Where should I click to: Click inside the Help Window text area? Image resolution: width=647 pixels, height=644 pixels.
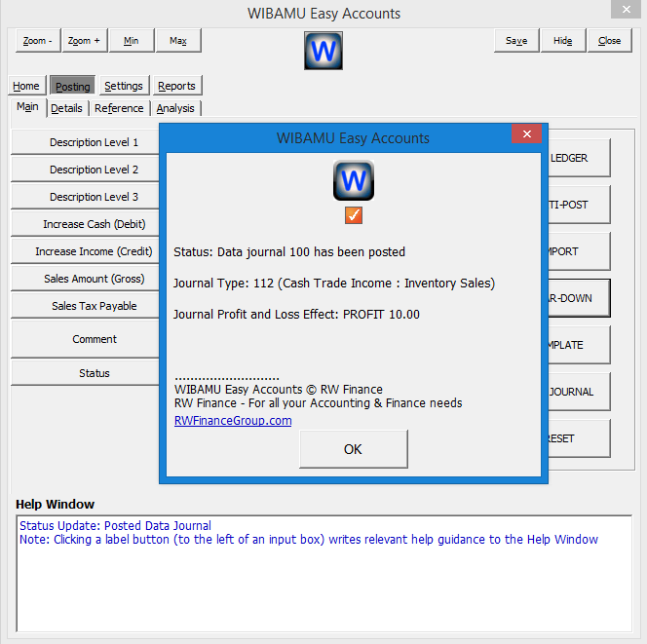tap(323, 575)
